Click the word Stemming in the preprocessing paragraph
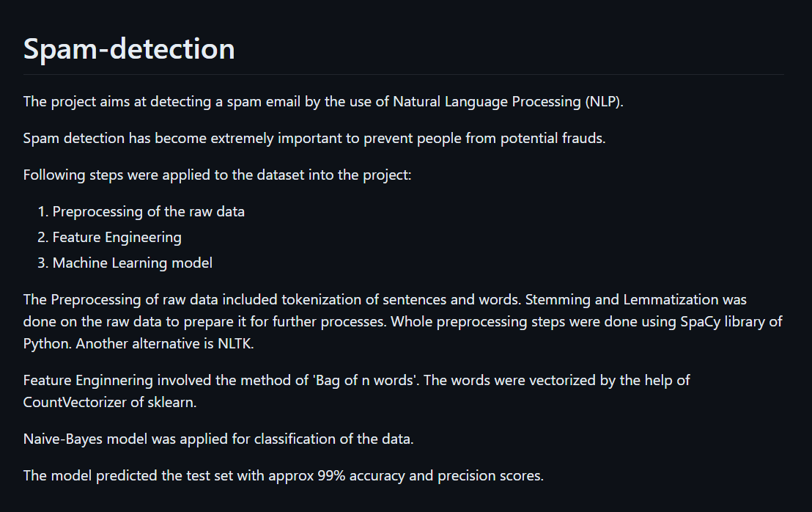The image size is (812, 512). pyautogui.click(x=558, y=300)
